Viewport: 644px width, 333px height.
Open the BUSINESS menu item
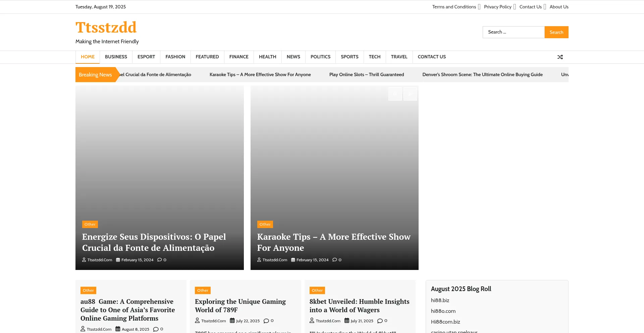click(x=116, y=57)
